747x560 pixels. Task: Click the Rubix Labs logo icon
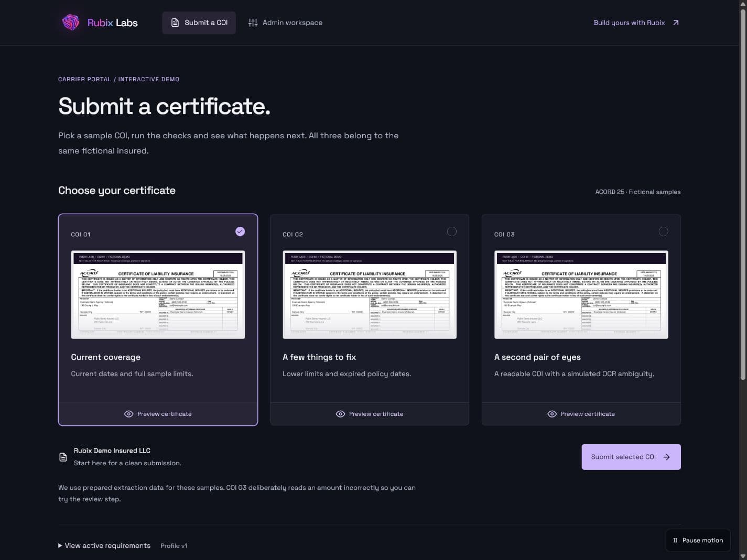click(71, 23)
